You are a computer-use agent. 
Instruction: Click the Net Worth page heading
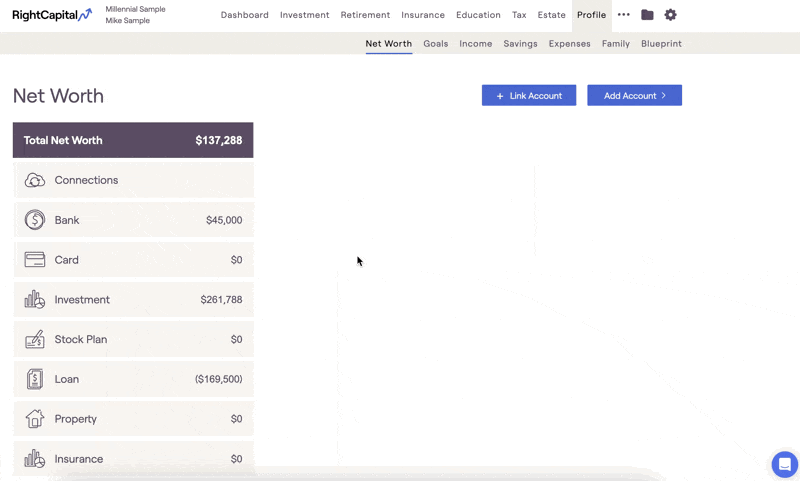click(58, 96)
